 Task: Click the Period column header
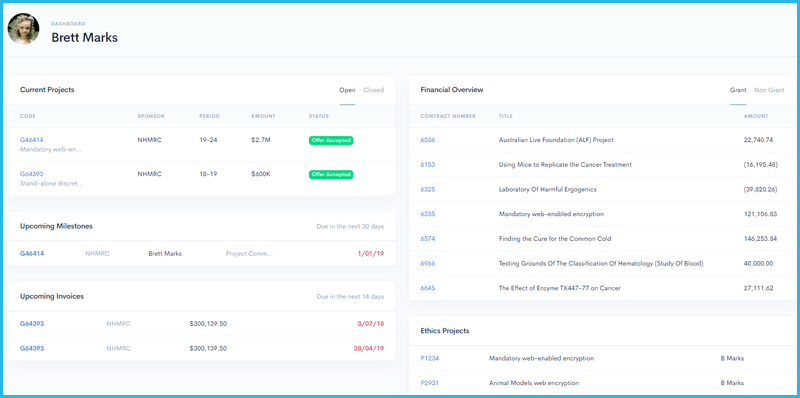coord(209,116)
